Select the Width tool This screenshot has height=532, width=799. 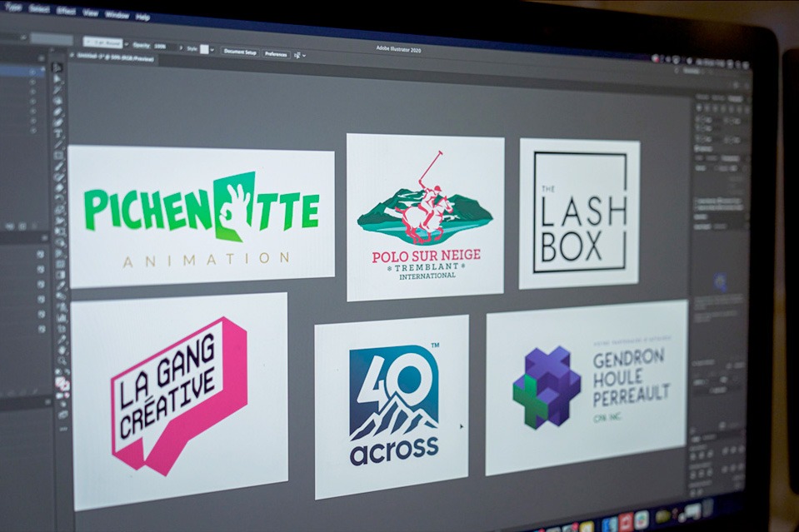(60, 220)
